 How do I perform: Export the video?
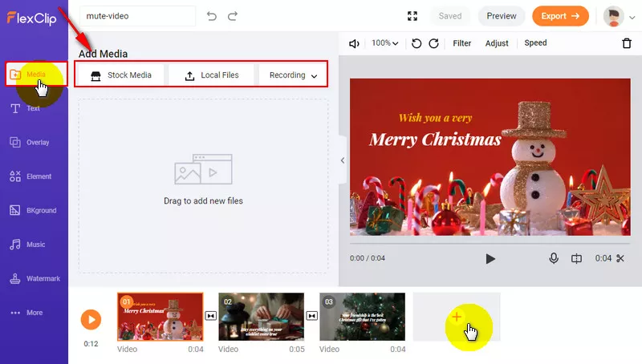pos(560,16)
